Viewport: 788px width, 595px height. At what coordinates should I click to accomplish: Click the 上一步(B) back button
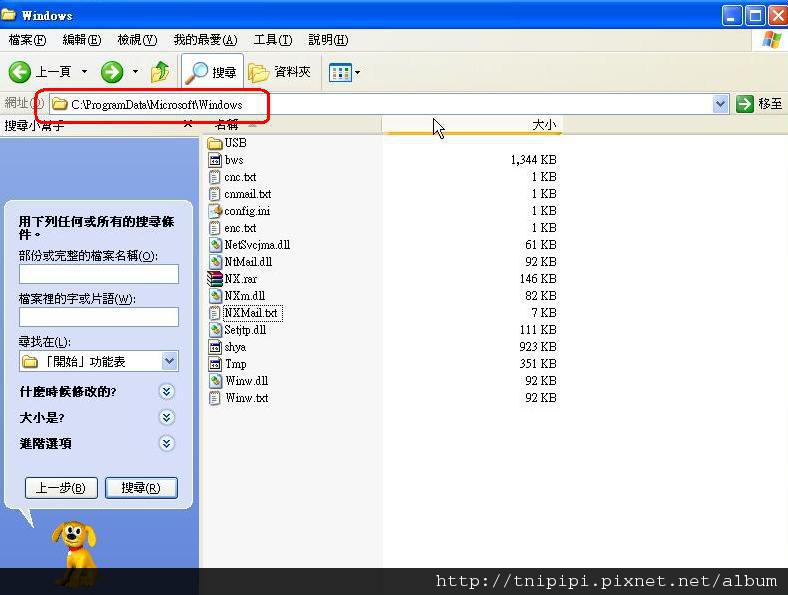click(x=61, y=488)
